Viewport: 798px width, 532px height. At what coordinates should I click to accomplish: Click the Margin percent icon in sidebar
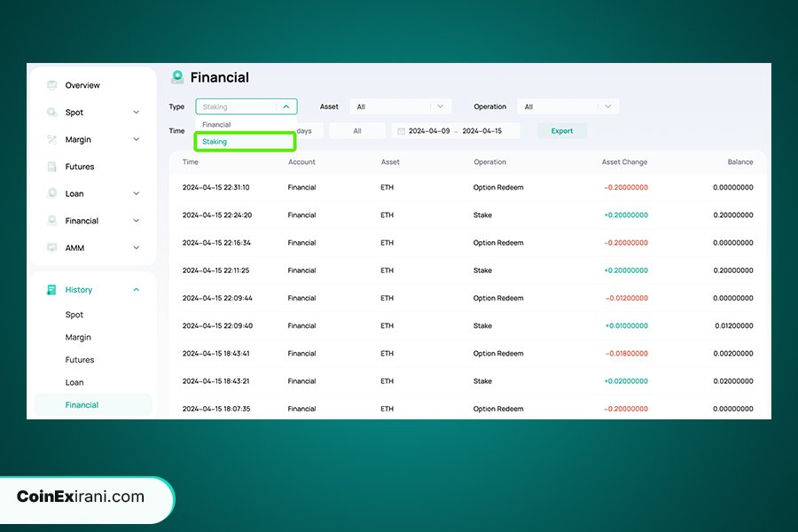(x=52, y=139)
